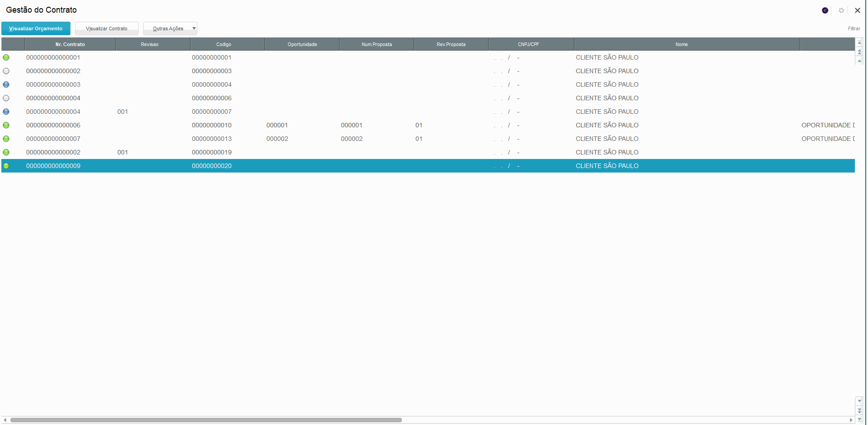Open settings with the gear icon
The width and height of the screenshot is (868, 425).
click(x=841, y=10)
